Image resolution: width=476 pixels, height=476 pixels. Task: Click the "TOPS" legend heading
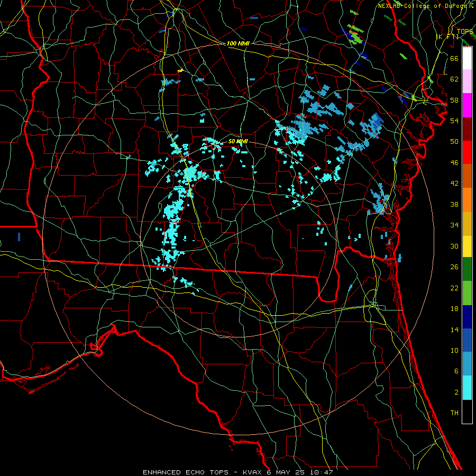(x=464, y=31)
